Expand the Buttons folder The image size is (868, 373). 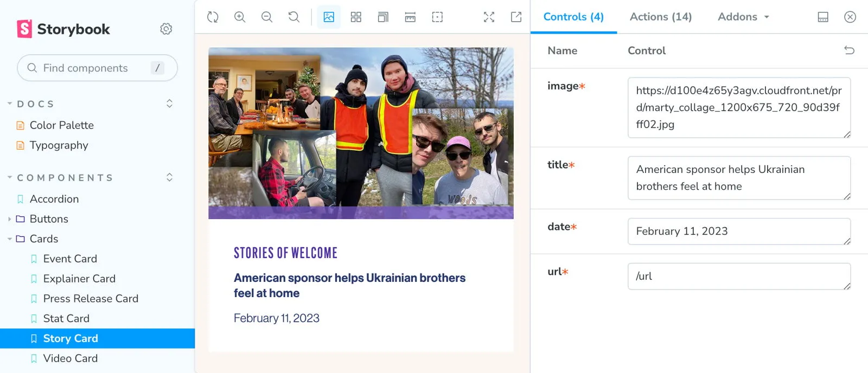tap(49, 219)
